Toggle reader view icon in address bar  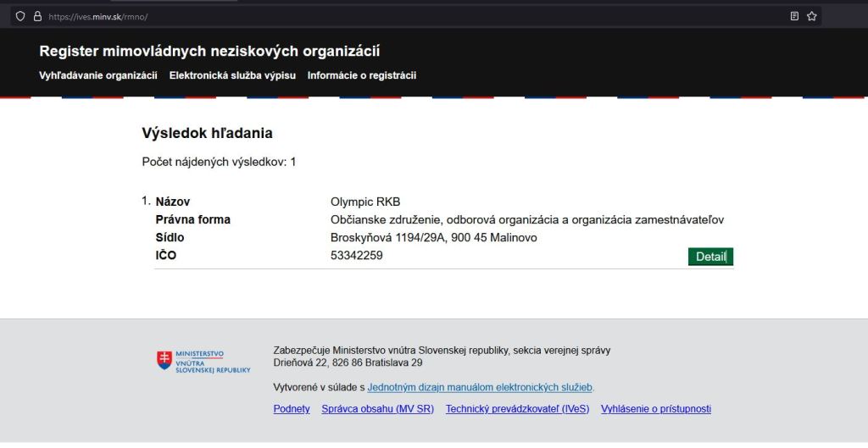pos(794,16)
